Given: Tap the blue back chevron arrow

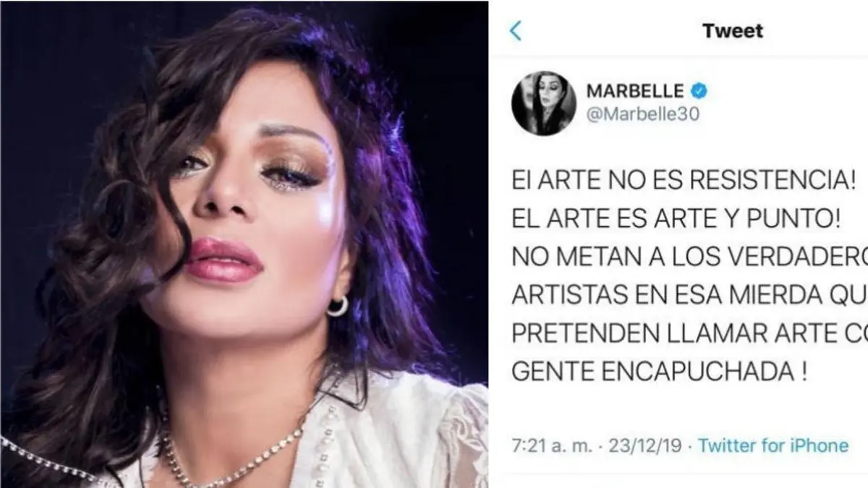Looking at the screenshot, I should (x=515, y=30).
